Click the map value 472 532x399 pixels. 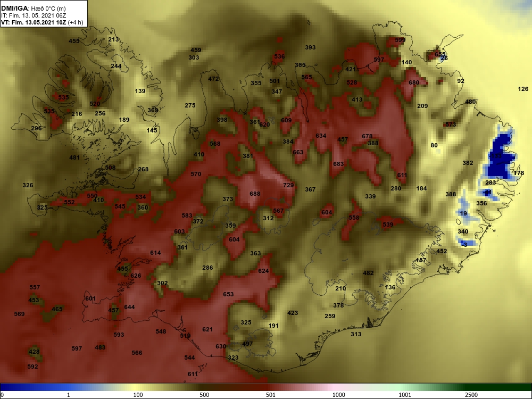coord(213,79)
